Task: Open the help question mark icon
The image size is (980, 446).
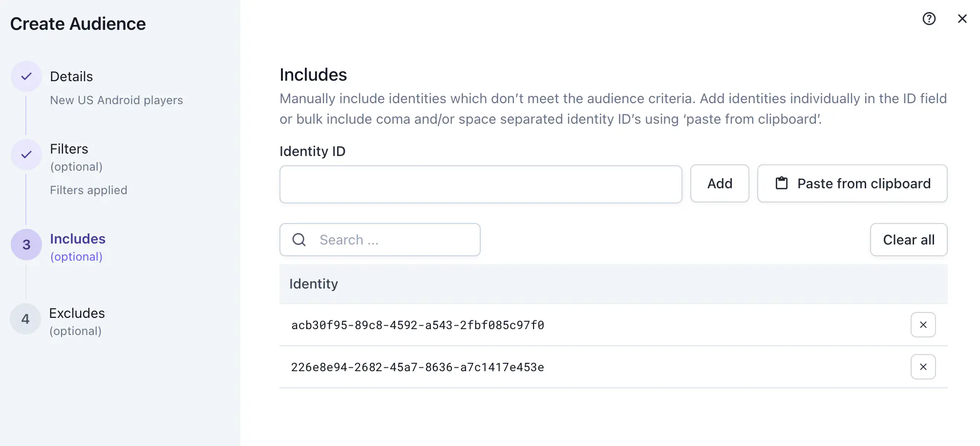Action: pyautogui.click(x=929, y=19)
